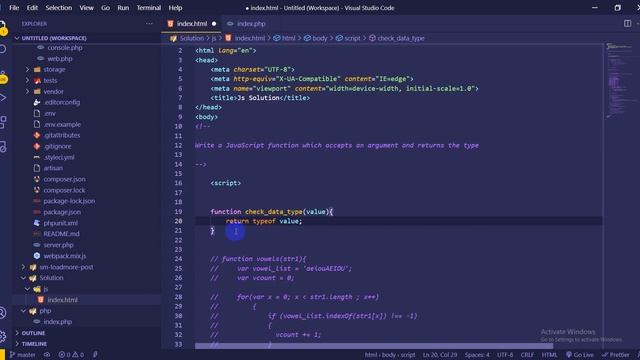Open the Help menu
640x360 pixels.
point(175,8)
